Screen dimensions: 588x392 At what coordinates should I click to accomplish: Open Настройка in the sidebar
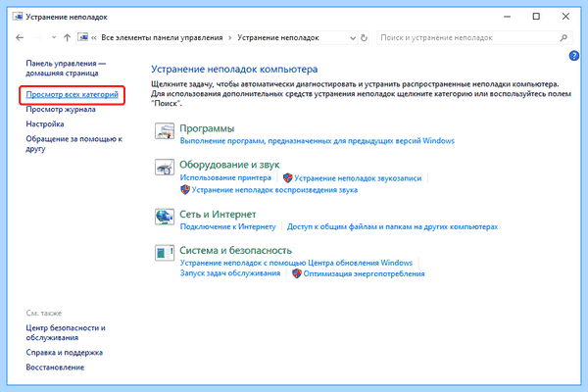coord(45,123)
